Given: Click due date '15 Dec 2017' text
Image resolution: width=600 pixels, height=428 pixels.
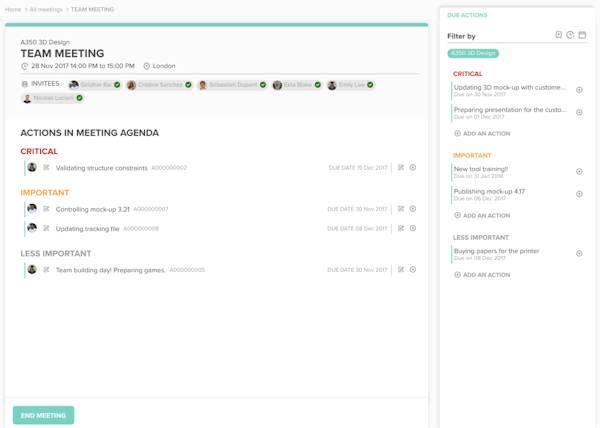Looking at the screenshot, I should click(x=372, y=168).
